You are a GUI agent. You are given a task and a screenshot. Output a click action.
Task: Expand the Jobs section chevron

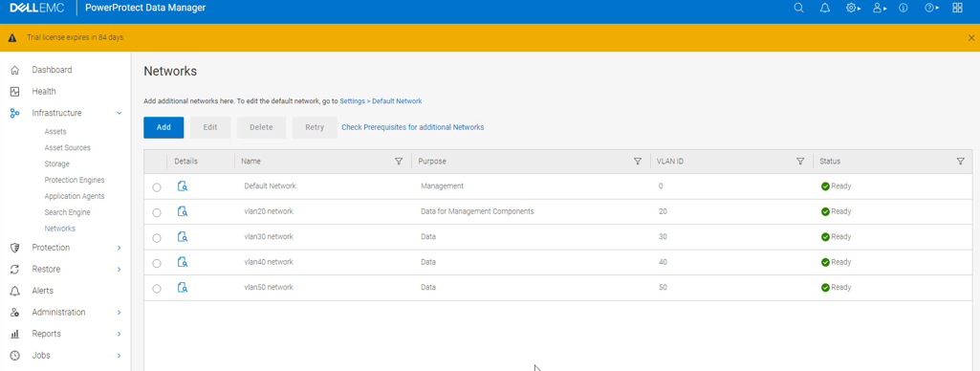(119, 356)
